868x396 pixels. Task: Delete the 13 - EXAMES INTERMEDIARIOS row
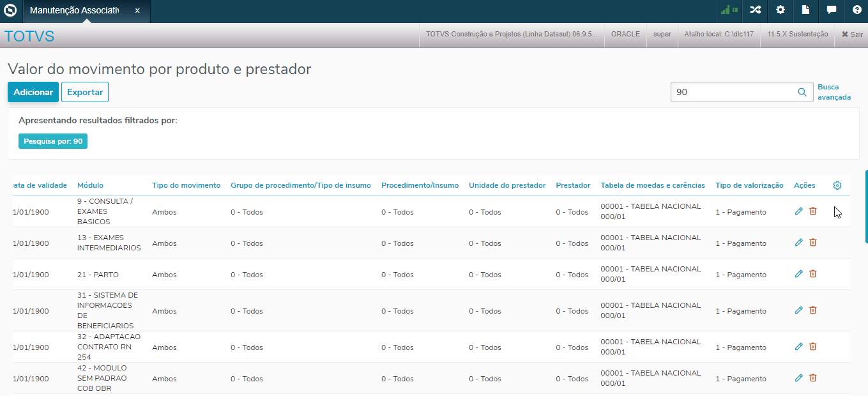point(812,242)
